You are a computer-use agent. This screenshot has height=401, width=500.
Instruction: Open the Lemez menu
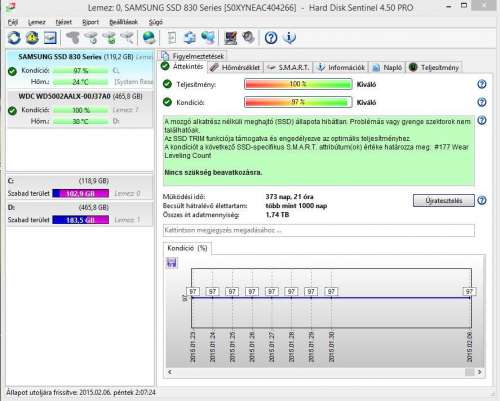point(37,22)
